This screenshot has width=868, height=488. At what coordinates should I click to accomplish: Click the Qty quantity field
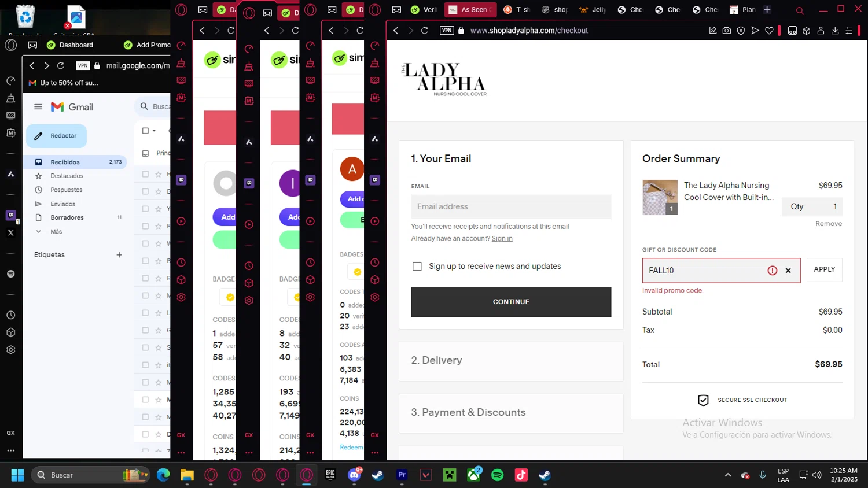pyautogui.click(x=812, y=207)
